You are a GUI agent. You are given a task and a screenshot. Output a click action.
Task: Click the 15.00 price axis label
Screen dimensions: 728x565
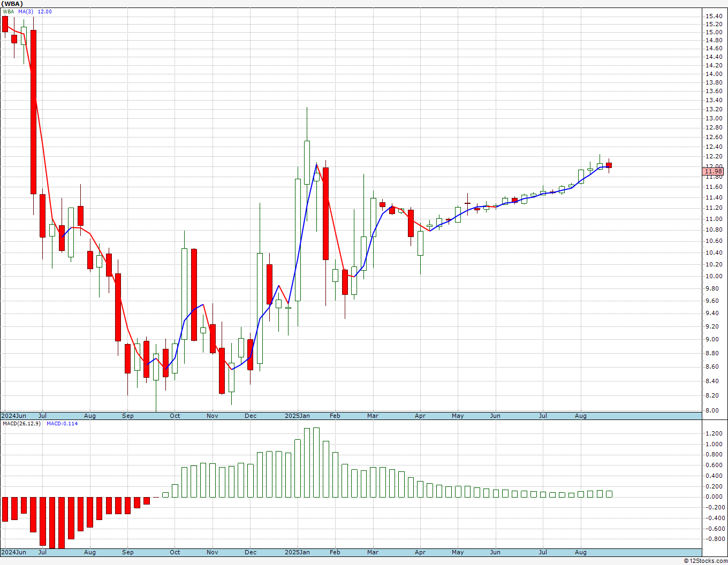tap(714, 32)
